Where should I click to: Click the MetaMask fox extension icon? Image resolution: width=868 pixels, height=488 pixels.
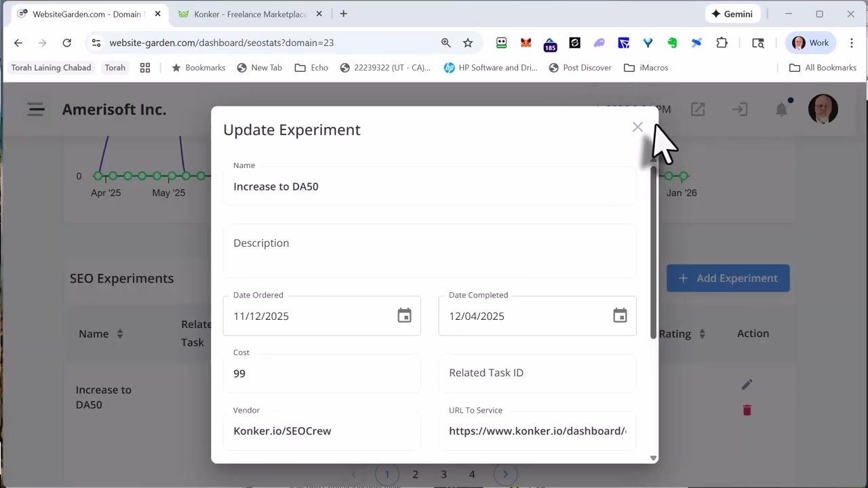tap(526, 43)
